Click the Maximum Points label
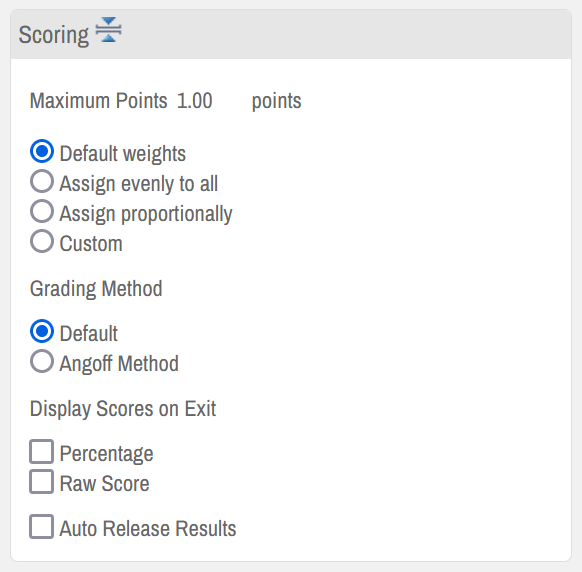 point(98,101)
